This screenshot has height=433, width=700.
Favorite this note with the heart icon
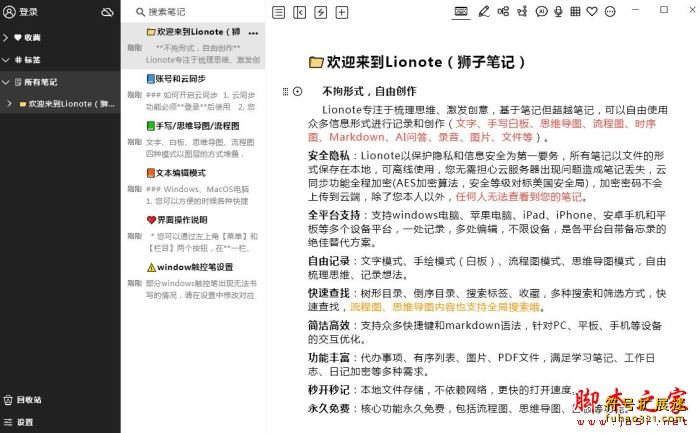(592, 12)
